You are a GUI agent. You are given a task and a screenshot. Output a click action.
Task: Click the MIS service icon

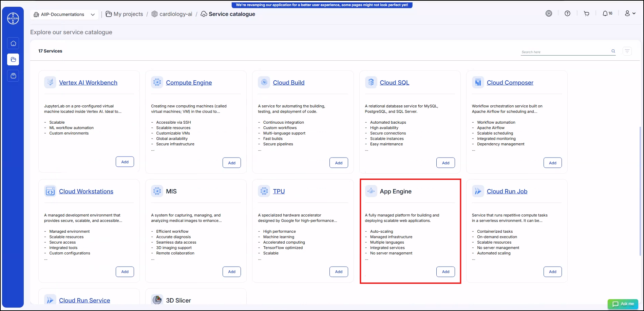click(157, 191)
